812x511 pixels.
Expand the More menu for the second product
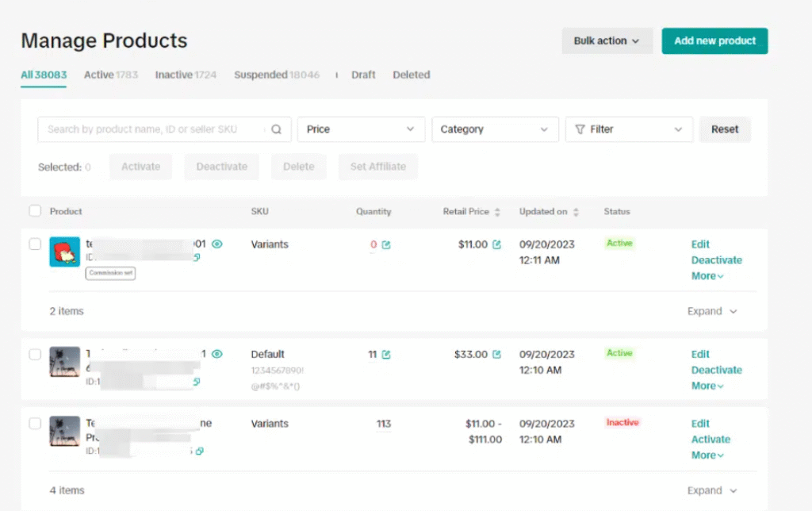click(706, 386)
